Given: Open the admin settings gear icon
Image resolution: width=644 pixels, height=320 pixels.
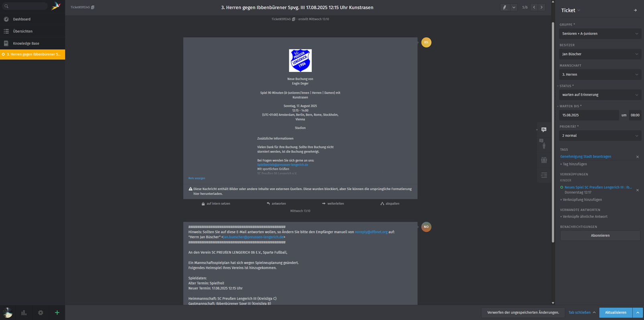Looking at the screenshot, I should coord(41,312).
